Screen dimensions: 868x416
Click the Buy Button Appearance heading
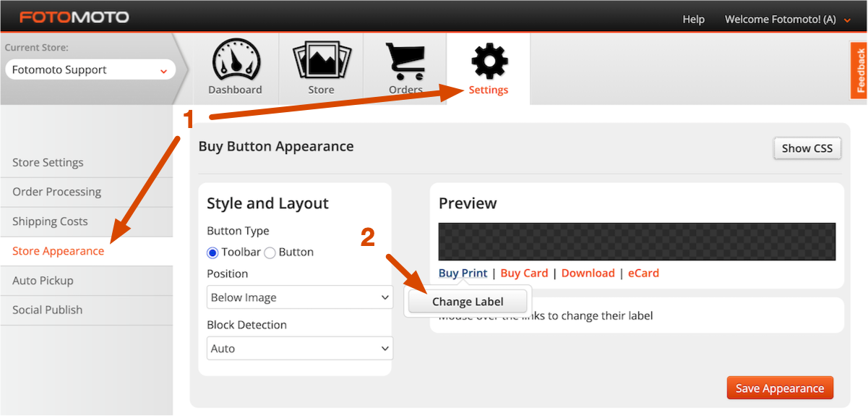coord(276,147)
